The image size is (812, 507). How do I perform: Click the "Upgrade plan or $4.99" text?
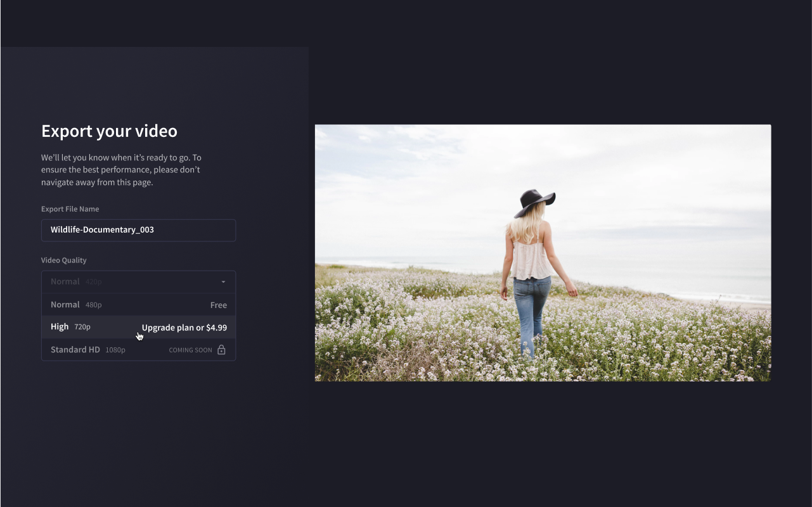point(184,328)
